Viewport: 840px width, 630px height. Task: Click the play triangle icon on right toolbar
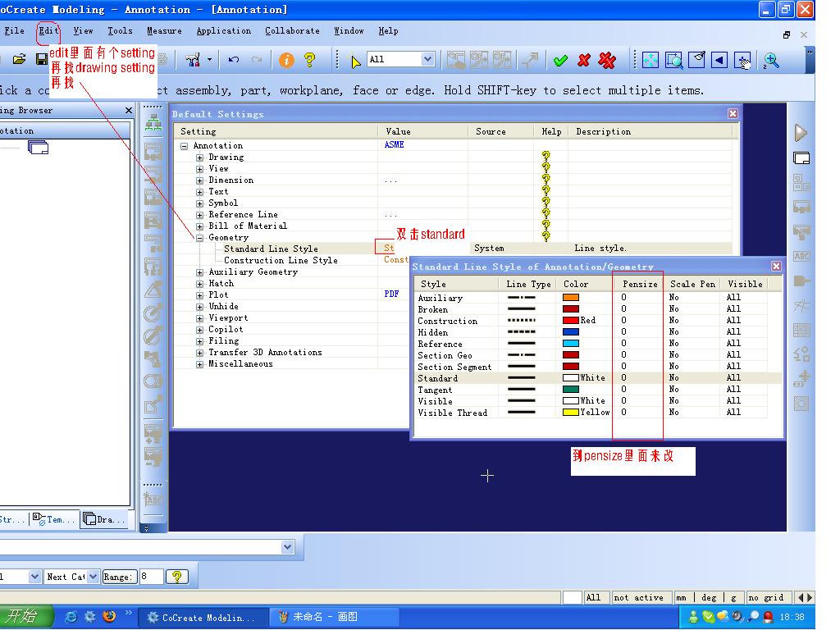[x=801, y=133]
